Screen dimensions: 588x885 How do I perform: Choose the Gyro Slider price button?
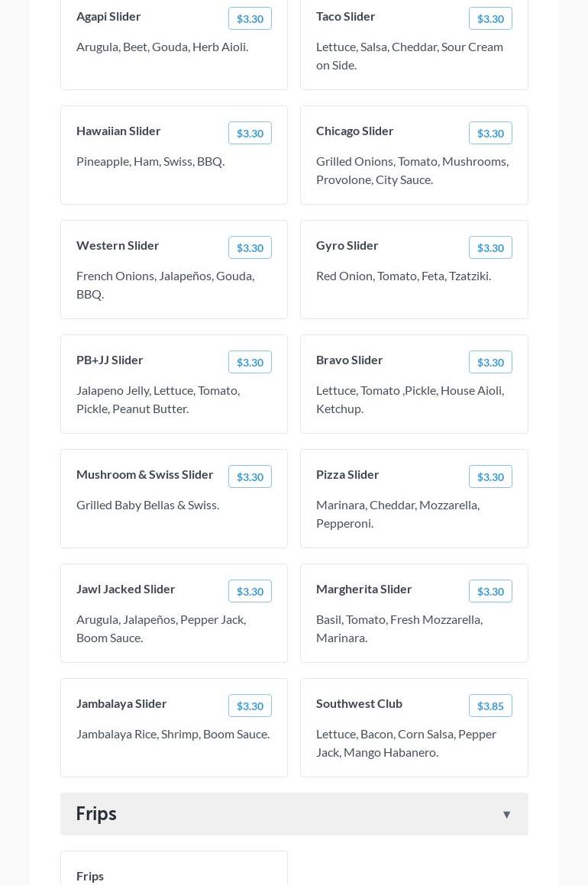(x=490, y=247)
